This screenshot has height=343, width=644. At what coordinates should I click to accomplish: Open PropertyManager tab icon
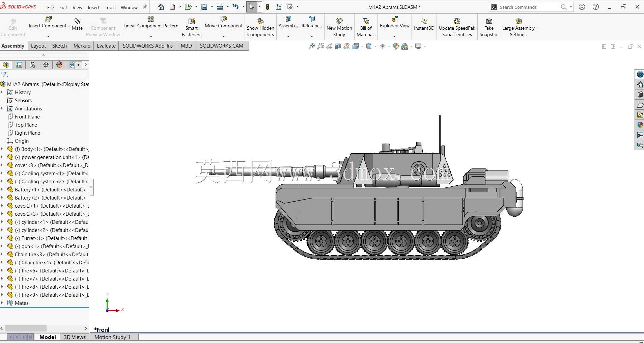(19, 65)
